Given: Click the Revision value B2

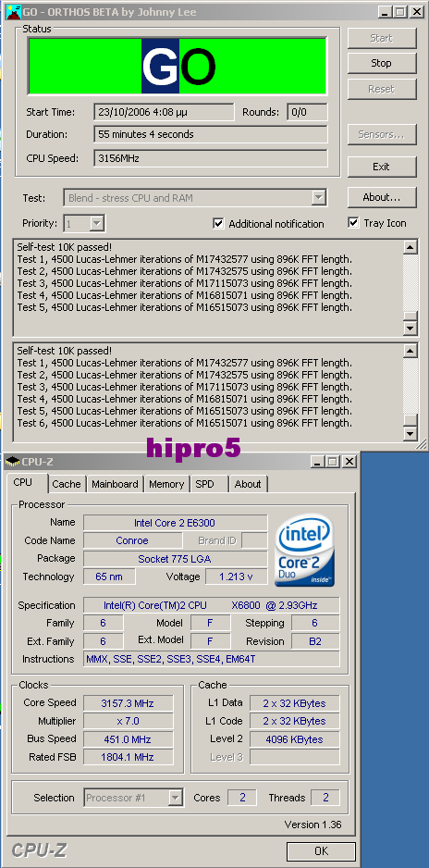Looking at the screenshot, I should click(x=315, y=641).
